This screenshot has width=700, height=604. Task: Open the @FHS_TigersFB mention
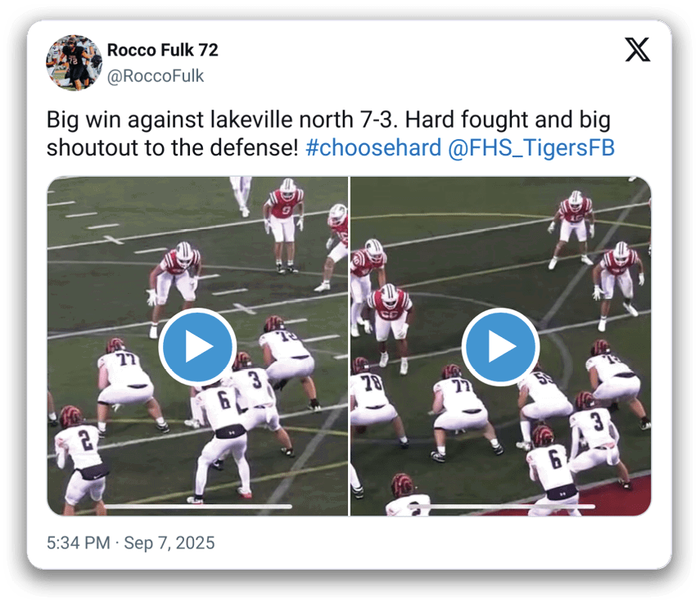click(x=531, y=148)
